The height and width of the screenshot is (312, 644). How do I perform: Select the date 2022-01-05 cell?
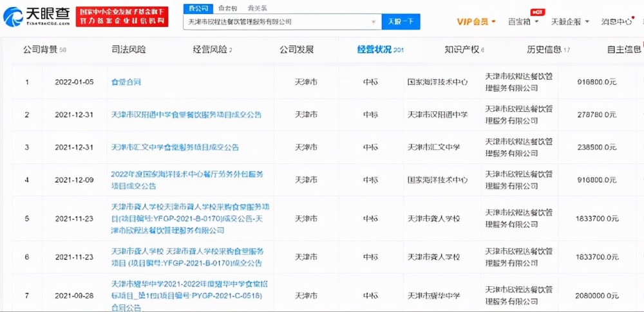(74, 82)
